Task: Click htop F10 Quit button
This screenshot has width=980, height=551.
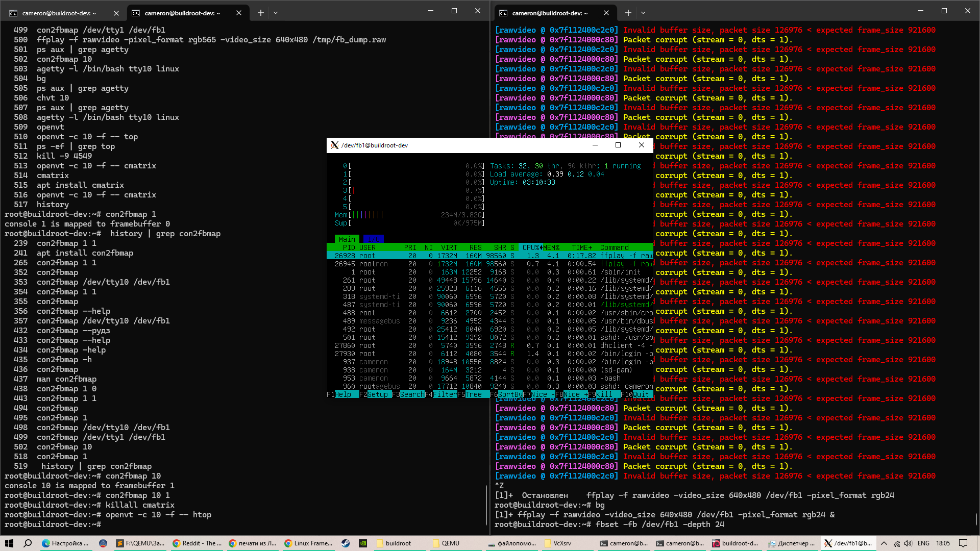Action: click(641, 394)
